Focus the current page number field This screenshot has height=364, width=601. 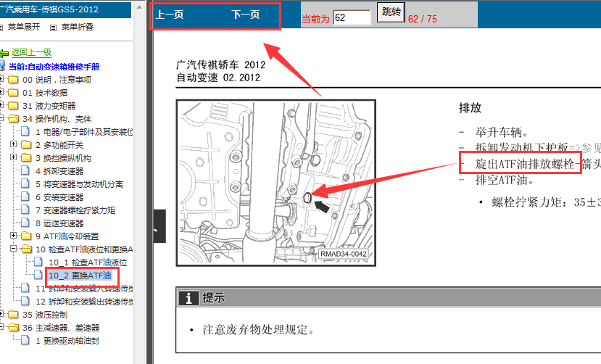pyautogui.click(x=352, y=17)
